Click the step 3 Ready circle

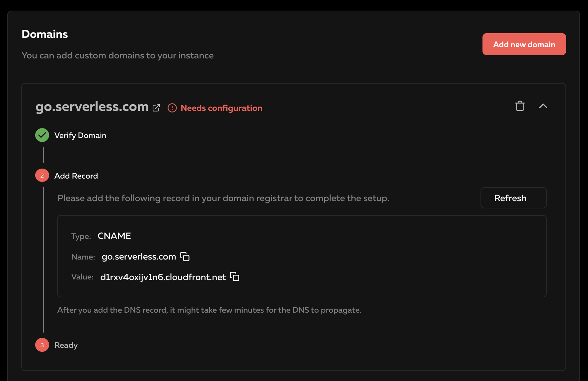pos(42,345)
